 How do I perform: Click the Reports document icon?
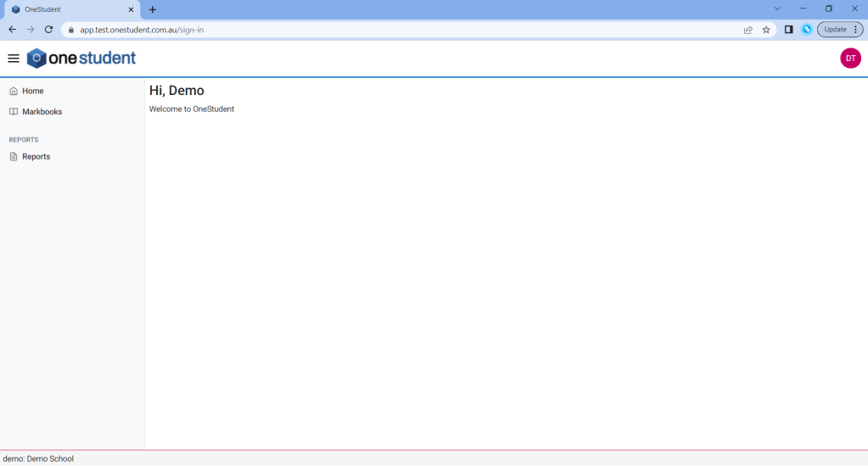14,157
